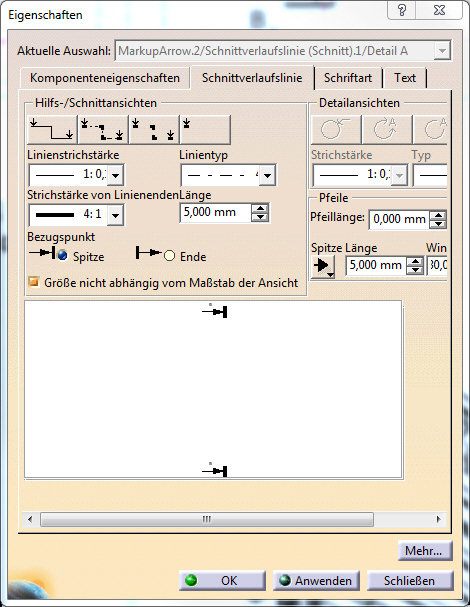470x607 pixels.
Task: Click the horizontal scrollbar thumb
Action: coord(207,519)
